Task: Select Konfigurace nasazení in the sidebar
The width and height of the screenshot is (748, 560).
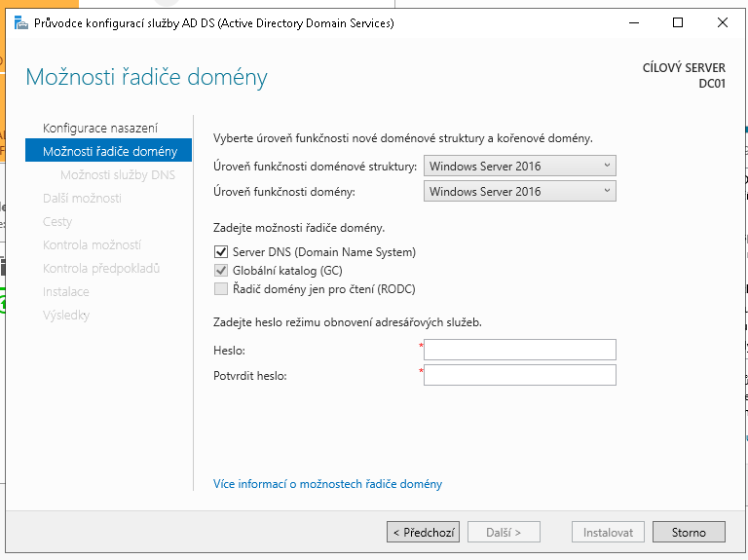Action: [100, 129]
